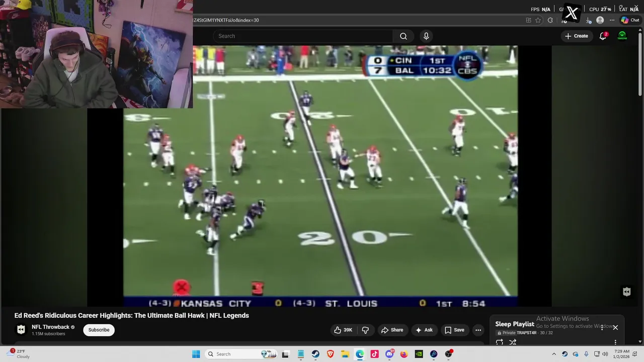Screen dimensions: 644x362
Task: Open browser Extensions puzzle icon
Action: 550,20
